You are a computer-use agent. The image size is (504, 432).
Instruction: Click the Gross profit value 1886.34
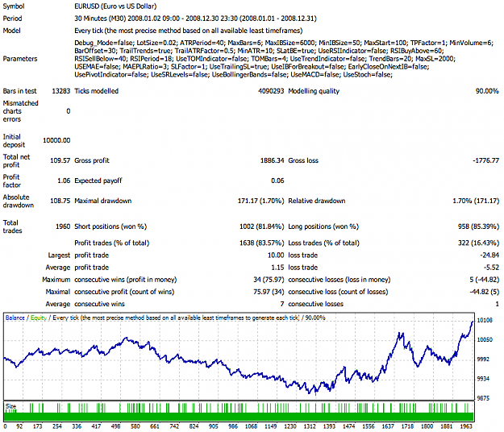[272, 160]
